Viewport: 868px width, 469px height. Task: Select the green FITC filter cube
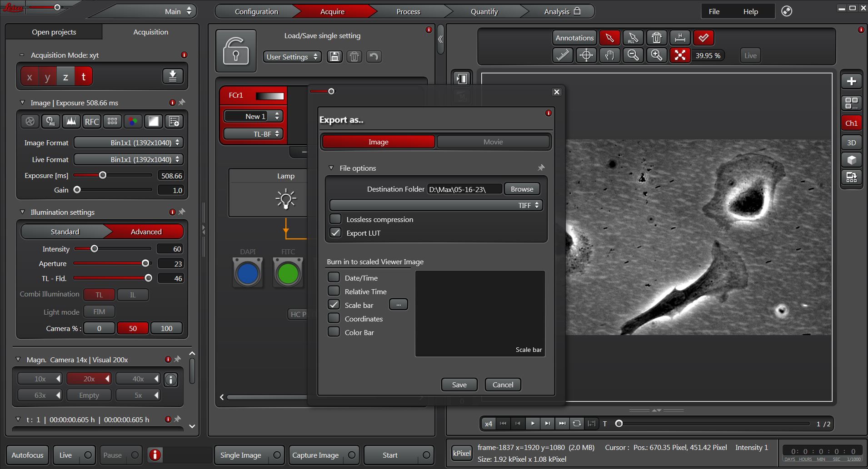click(x=288, y=273)
